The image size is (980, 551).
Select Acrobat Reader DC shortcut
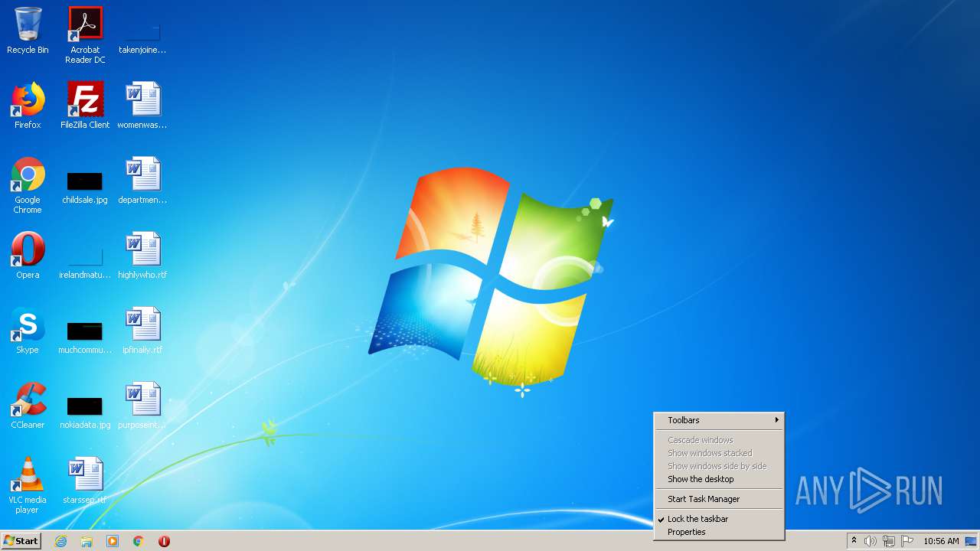[85, 35]
